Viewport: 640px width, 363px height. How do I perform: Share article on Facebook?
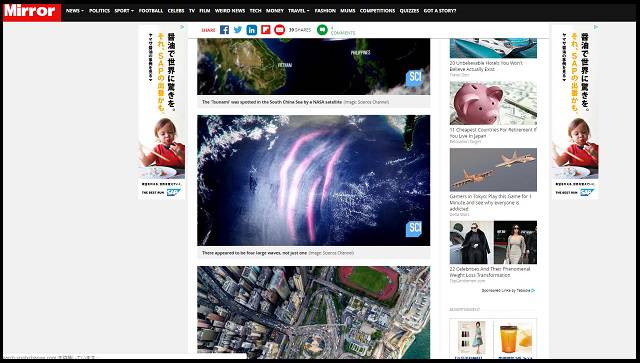tap(224, 30)
